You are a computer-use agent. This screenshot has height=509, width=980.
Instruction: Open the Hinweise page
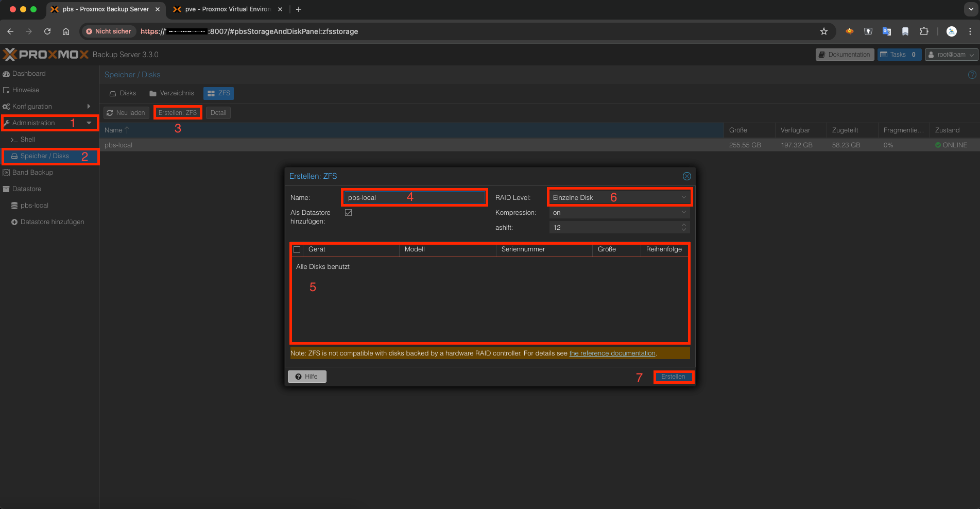tap(25, 90)
